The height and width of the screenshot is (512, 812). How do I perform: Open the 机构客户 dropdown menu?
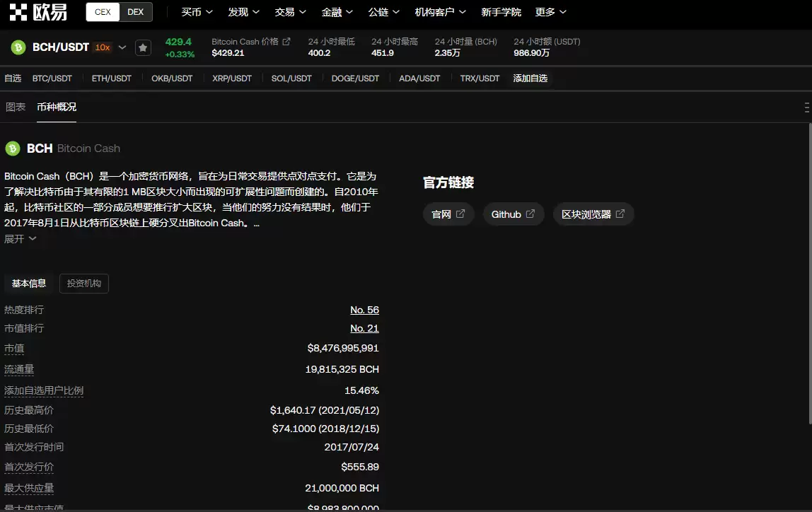[440, 12]
